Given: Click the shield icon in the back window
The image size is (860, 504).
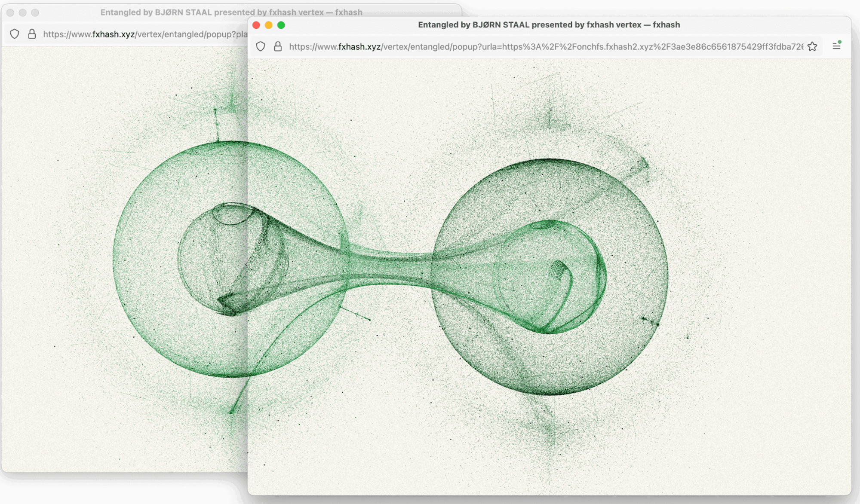Looking at the screenshot, I should (15, 34).
